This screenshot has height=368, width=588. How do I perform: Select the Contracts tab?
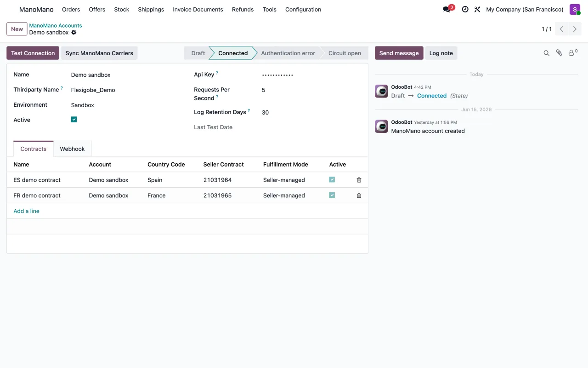coord(34,149)
